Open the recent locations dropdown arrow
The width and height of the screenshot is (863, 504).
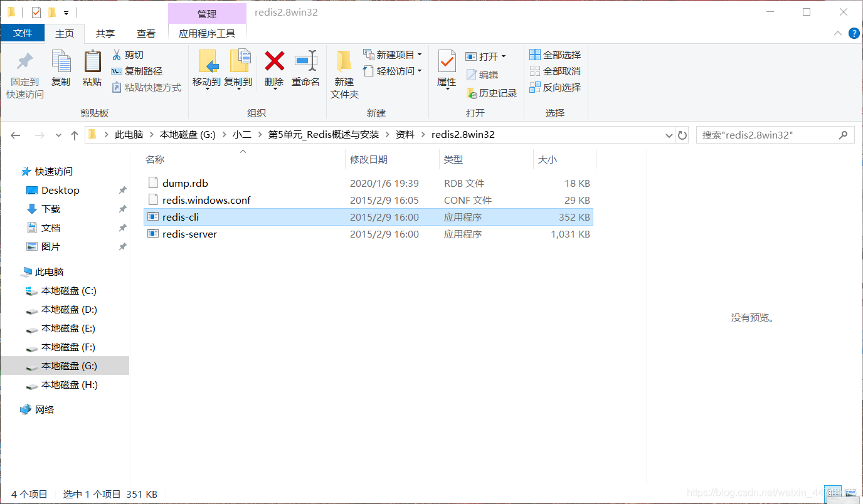[x=59, y=135]
